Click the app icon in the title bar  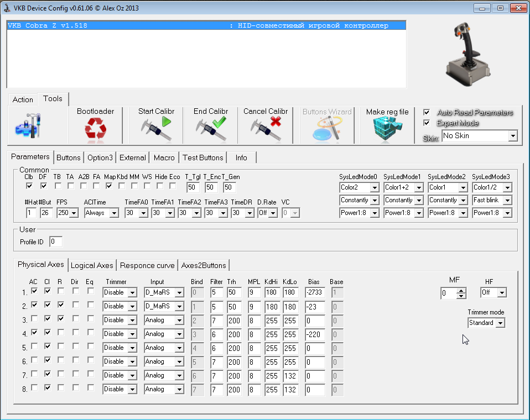7,8
